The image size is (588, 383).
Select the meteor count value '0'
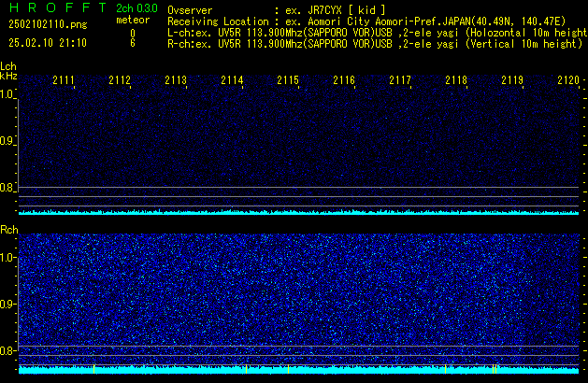pos(133,34)
